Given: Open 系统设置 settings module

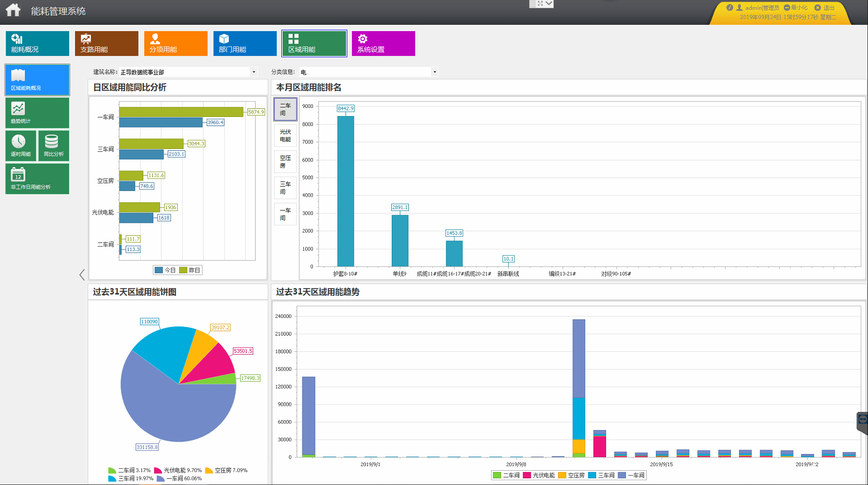Looking at the screenshot, I should pos(383,43).
